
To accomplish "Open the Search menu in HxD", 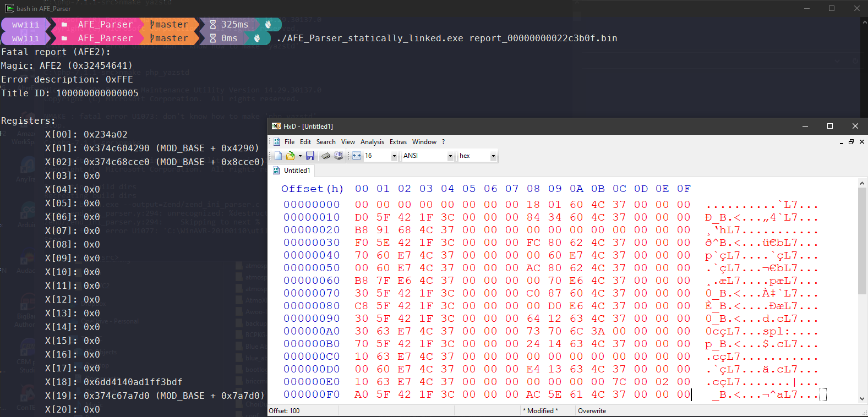I will [x=326, y=142].
